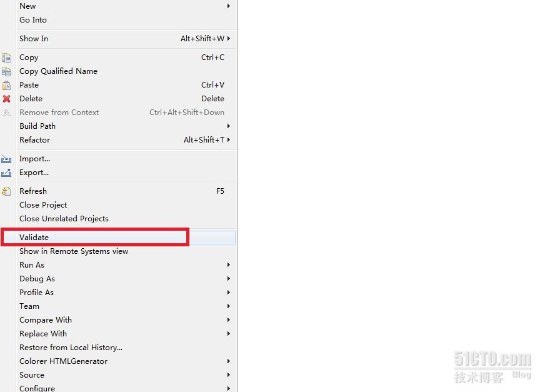
Task: Click the Ctrl+V shortcut text
Action: [213, 85]
